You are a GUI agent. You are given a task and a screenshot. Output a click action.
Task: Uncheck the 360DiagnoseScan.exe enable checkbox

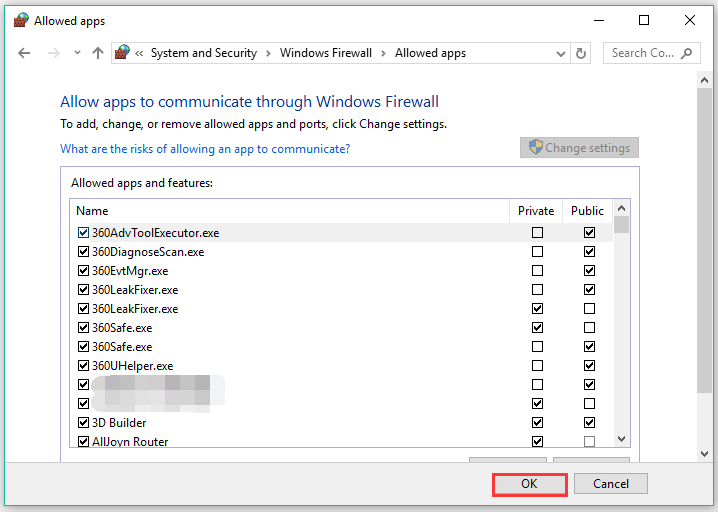pyautogui.click(x=83, y=252)
